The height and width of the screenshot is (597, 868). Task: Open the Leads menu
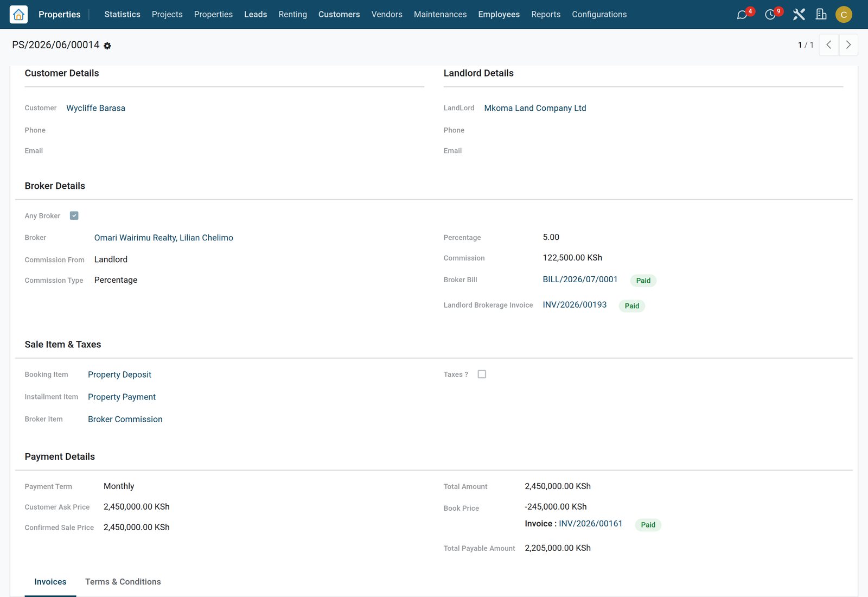click(x=256, y=14)
